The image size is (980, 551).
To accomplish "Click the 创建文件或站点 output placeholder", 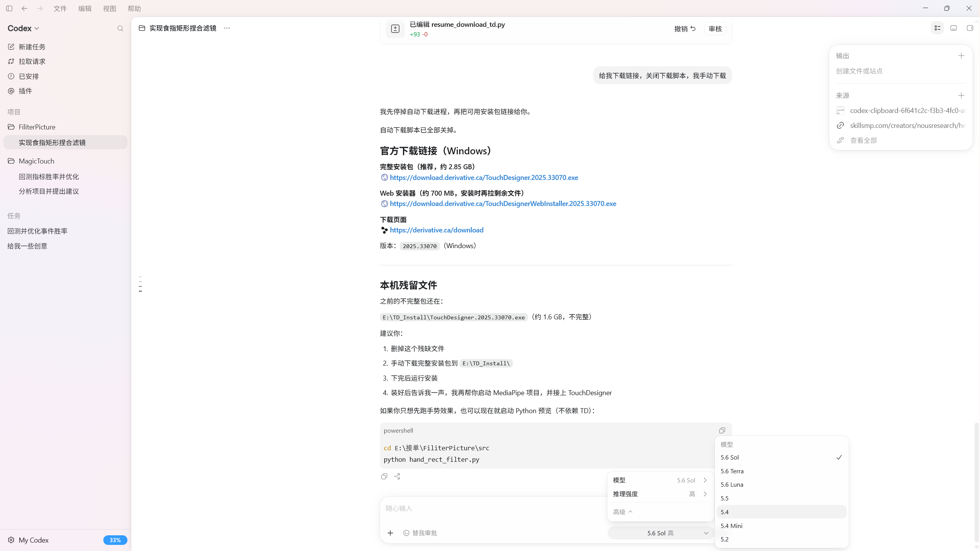I will point(859,71).
